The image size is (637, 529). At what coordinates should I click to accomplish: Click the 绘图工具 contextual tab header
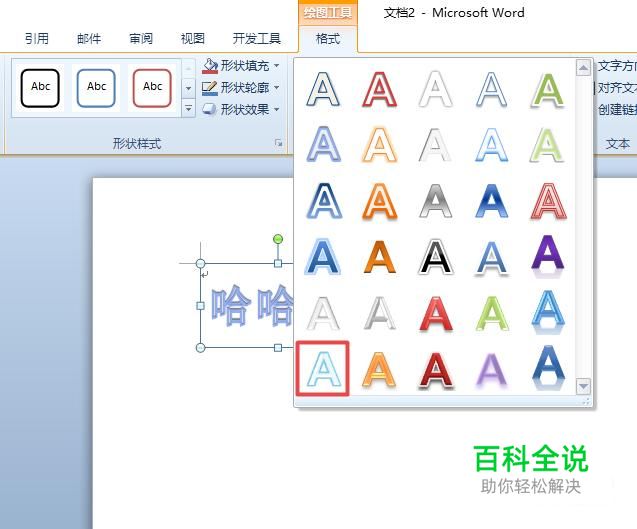pyautogui.click(x=328, y=13)
